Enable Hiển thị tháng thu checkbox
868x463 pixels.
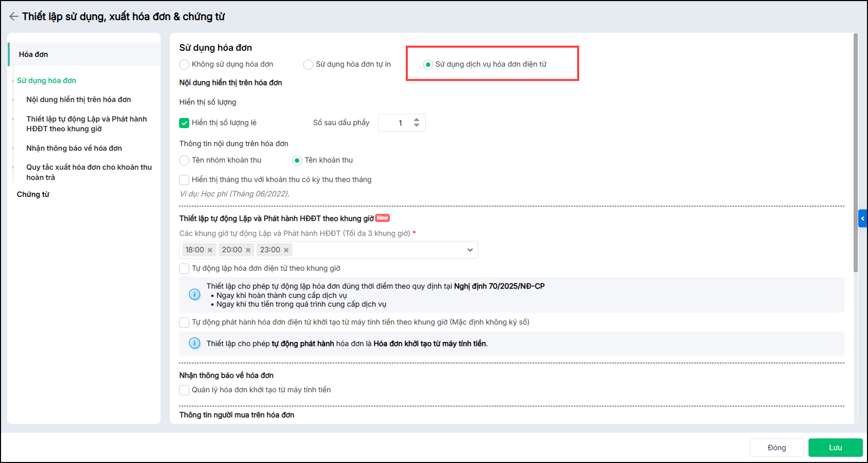point(184,180)
